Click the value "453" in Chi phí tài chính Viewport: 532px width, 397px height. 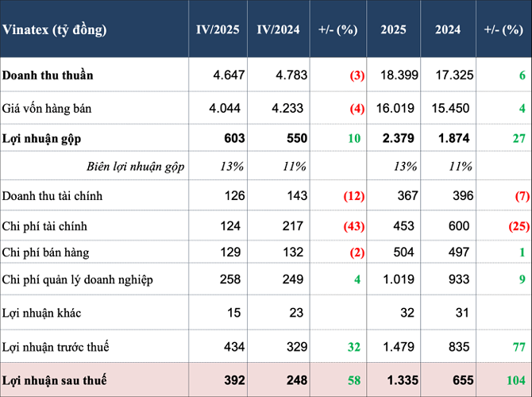tap(403, 225)
